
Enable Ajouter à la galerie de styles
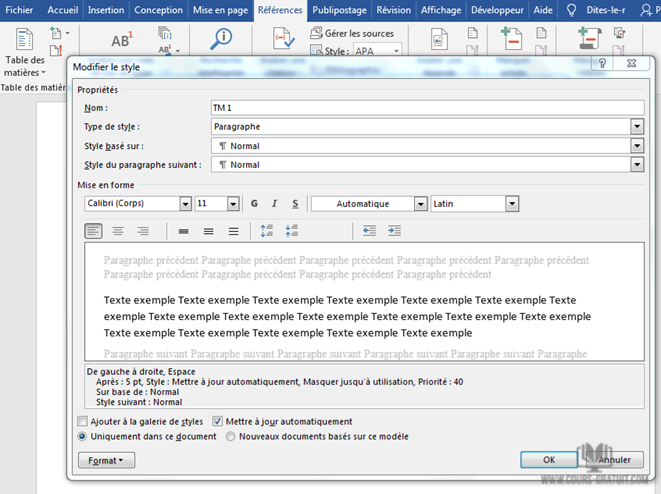pos(83,422)
